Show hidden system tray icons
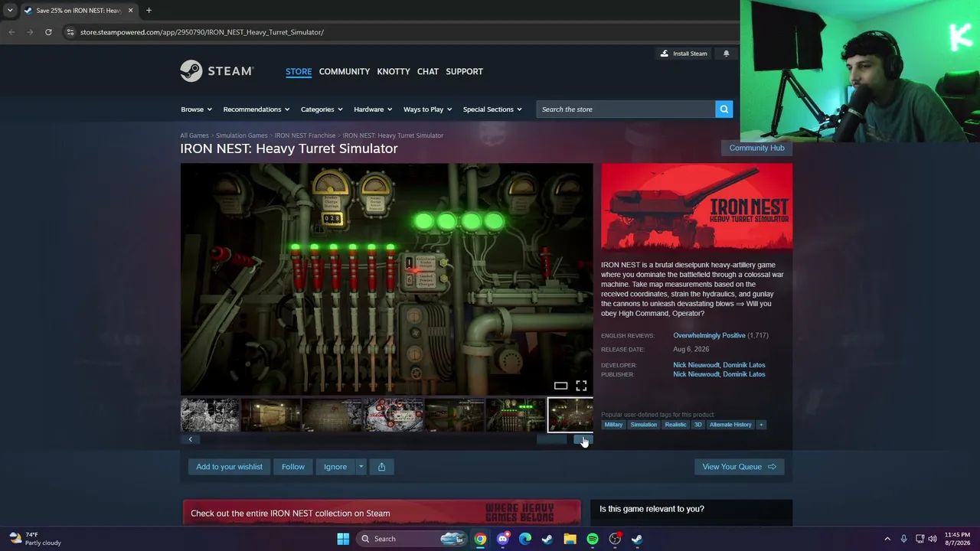The height and width of the screenshot is (551, 980). [x=887, y=539]
